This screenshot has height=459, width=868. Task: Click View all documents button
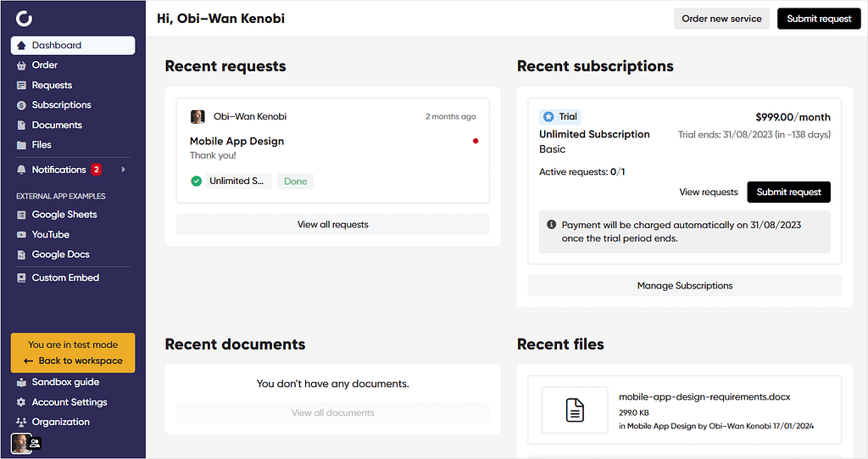332,413
